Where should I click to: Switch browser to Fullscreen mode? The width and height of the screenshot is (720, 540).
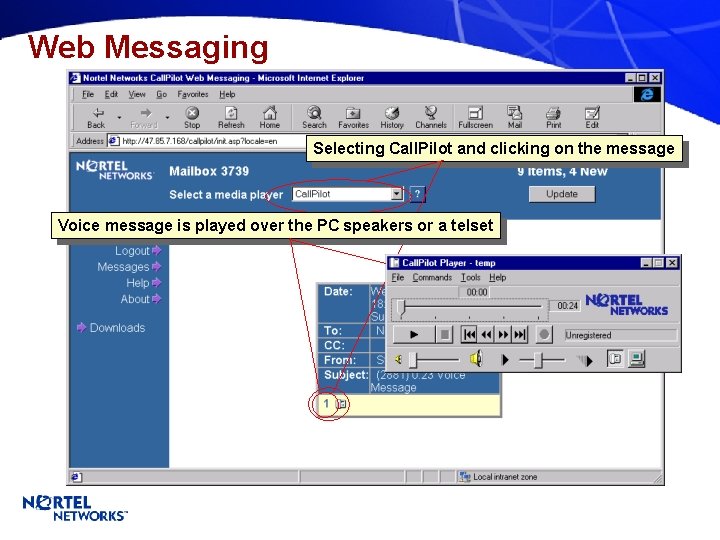coord(475,118)
